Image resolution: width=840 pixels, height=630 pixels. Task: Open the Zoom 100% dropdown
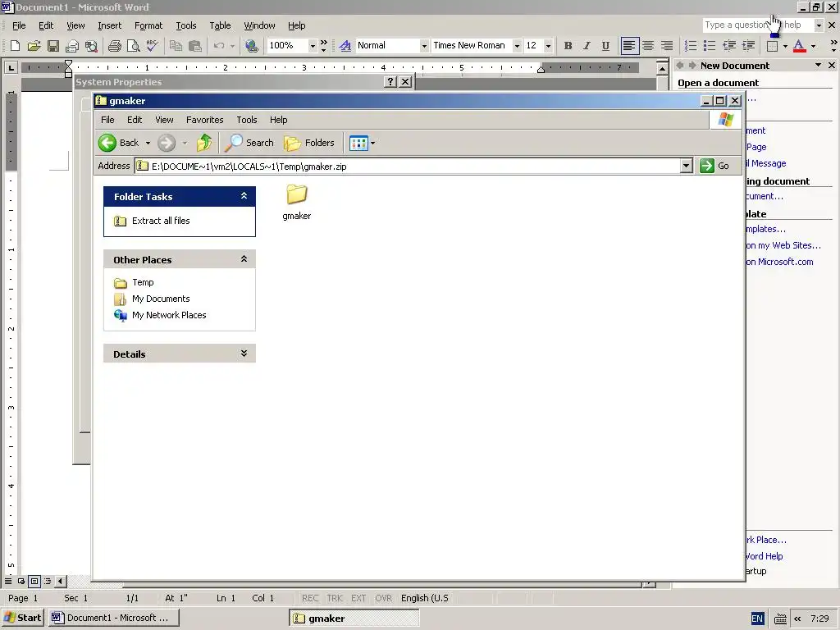pos(313,46)
